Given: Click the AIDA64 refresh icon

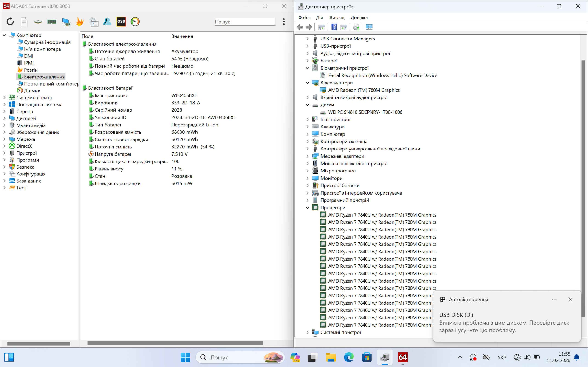Looking at the screenshot, I should 10,22.
